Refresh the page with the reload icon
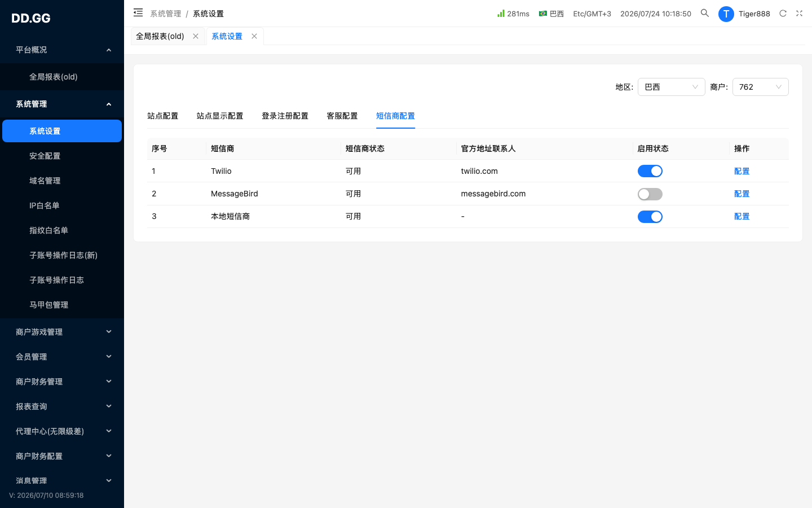This screenshot has width=812, height=508. 783,13
